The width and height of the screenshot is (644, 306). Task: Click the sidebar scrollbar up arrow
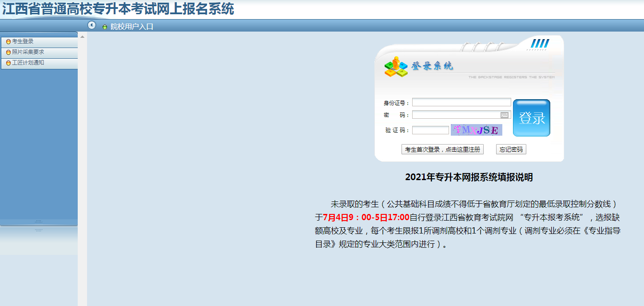click(x=82, y=36)
